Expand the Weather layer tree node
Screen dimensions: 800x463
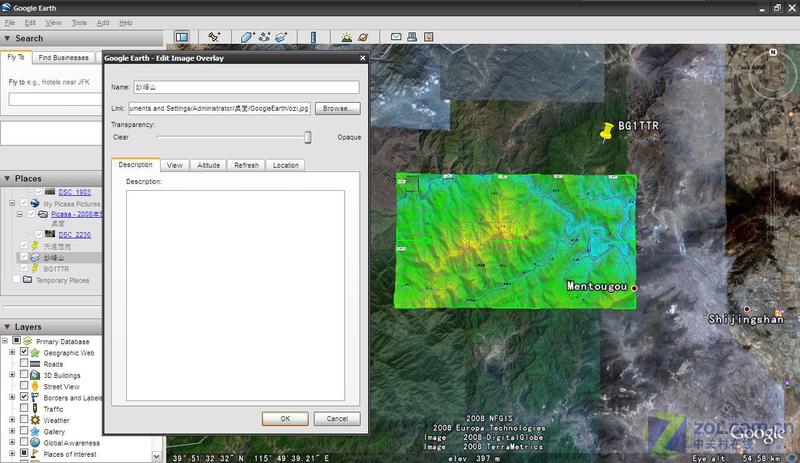click(x=12, y=419)
